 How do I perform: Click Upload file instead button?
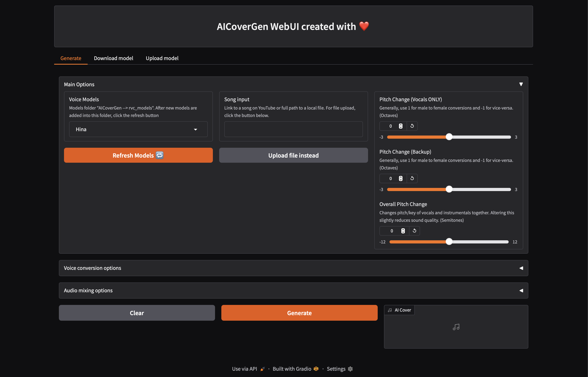(x=293, y=155)
